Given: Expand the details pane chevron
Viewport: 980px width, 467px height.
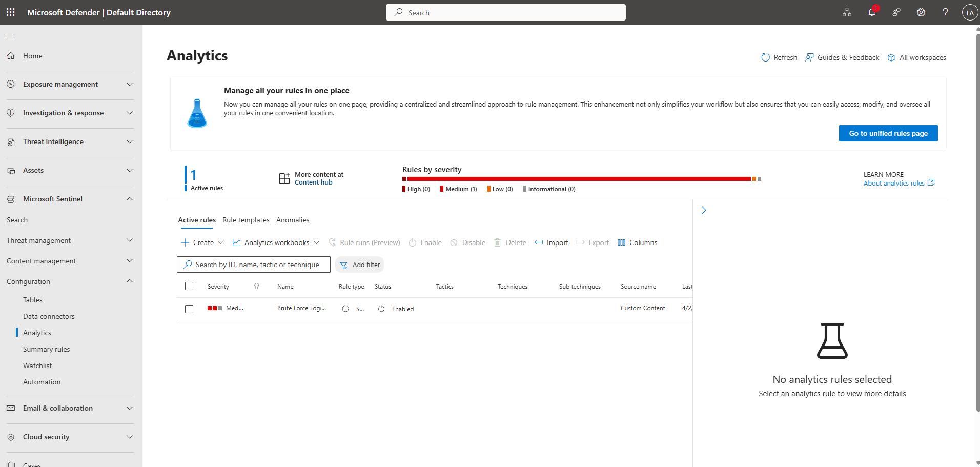Looking at the screenshot, I should (704, 210).
